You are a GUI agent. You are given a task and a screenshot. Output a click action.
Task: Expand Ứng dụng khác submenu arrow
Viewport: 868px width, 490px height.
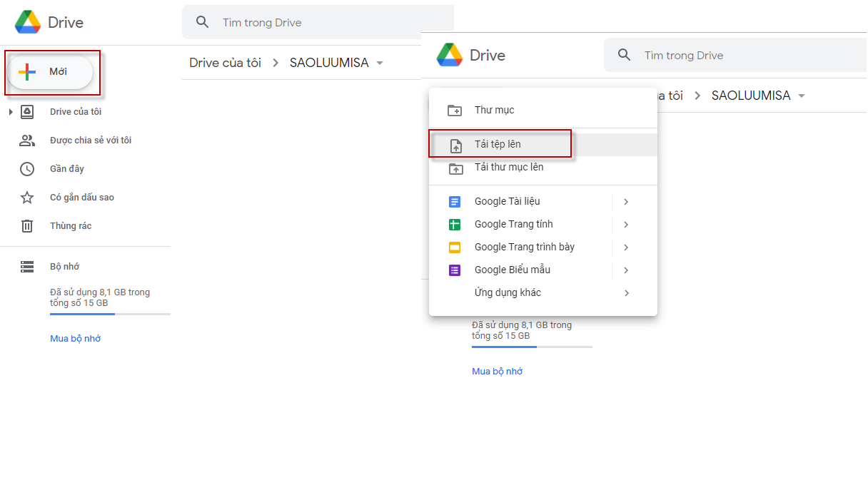(x=626, y=293)
